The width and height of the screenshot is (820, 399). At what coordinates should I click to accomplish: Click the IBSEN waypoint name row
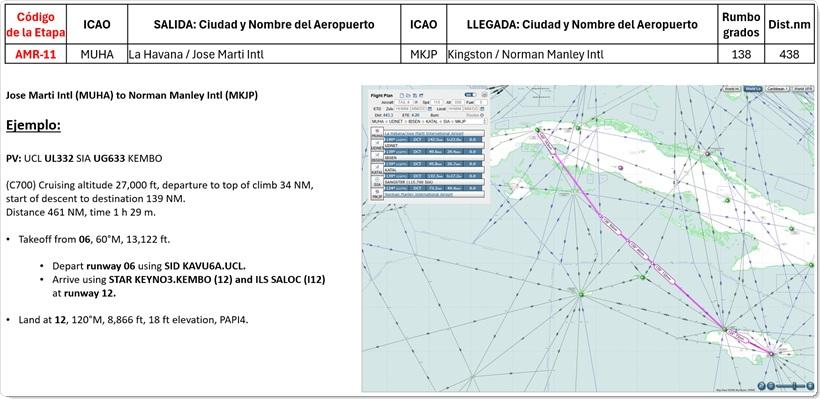click(434, 158)
